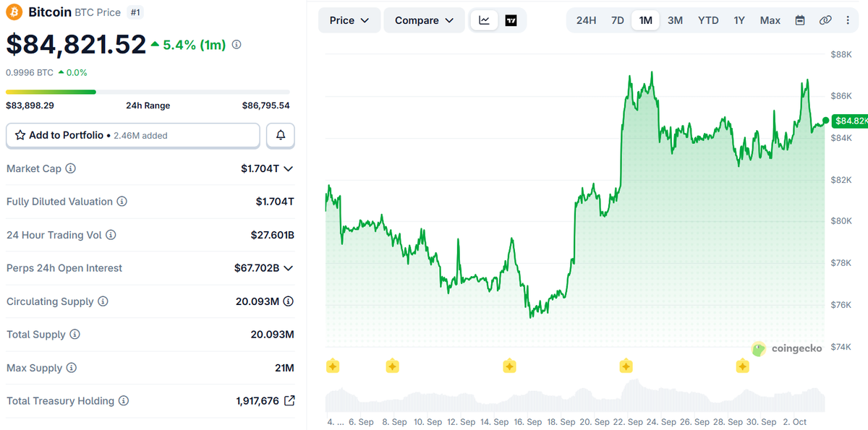Click the $67.702B open interest value
The height and width of the screenshot is (430, 868).
pyautogui.click(x=257, y=268)
